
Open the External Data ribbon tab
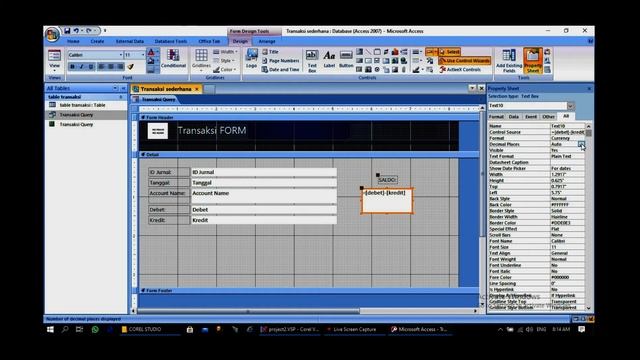click(130, 41)
